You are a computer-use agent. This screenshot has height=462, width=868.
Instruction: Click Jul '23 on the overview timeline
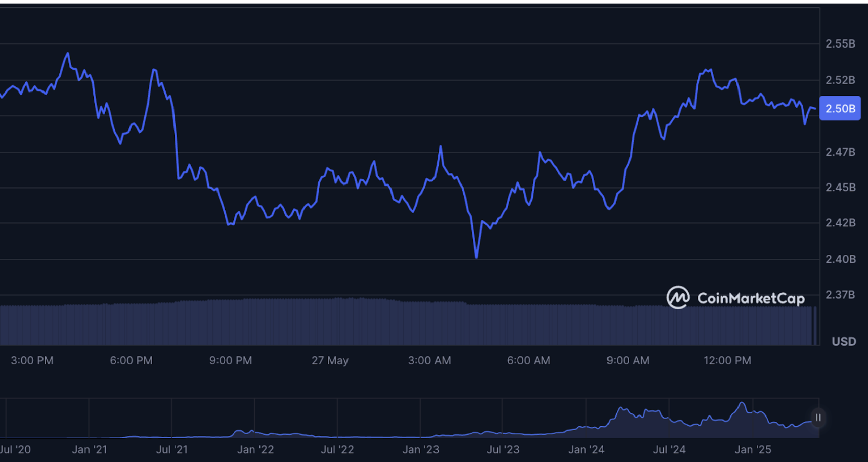(x=503, y=449)
